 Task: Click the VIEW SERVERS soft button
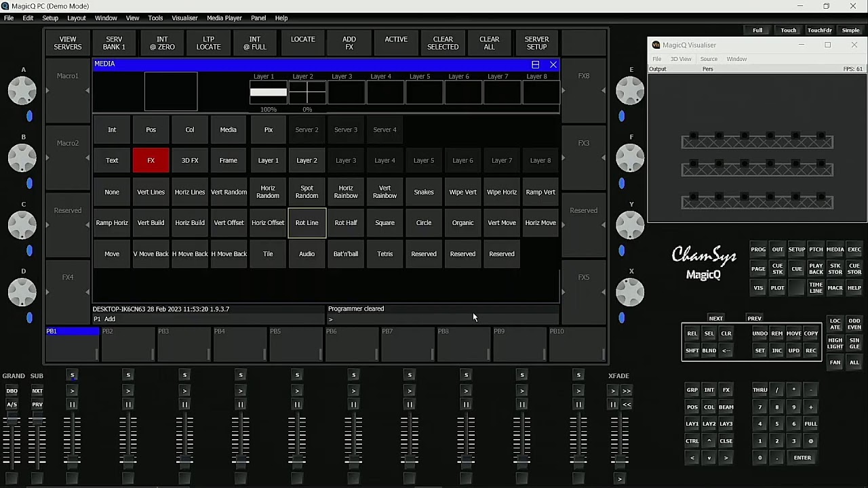(x=68, y=43)
